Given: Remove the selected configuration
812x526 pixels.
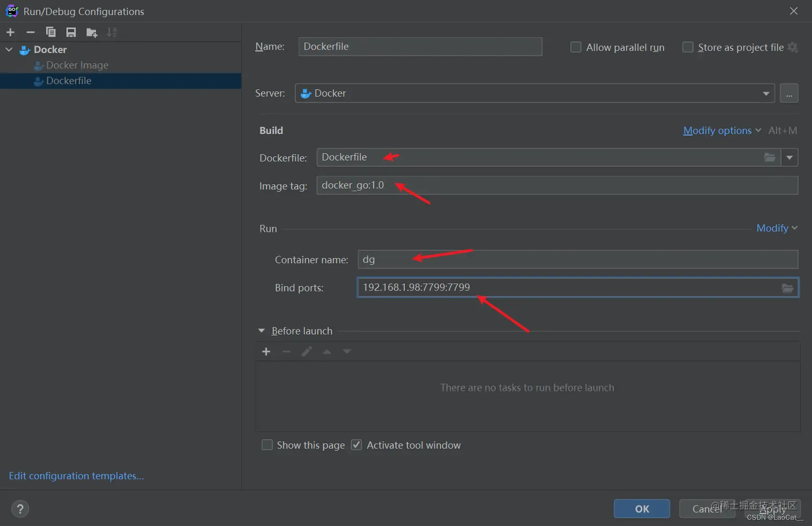Looking at the screenshot, I should click(30, 32).
